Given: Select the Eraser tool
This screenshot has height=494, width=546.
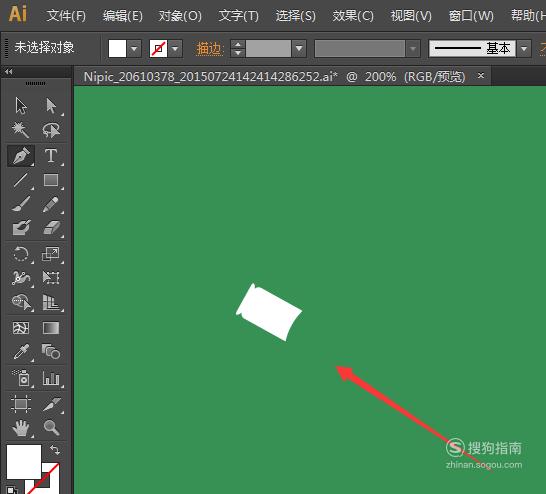Looking at the screenshot, I should pyautogui.click(x=52, y=228).
